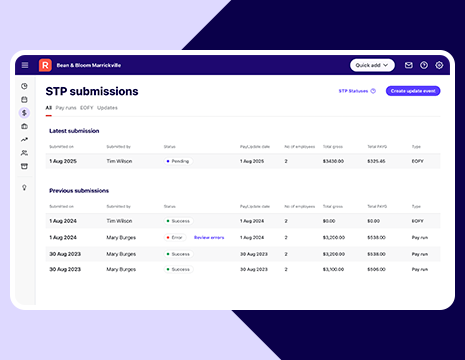
Task: Open the settings gear icon
Action: point(439,65)
